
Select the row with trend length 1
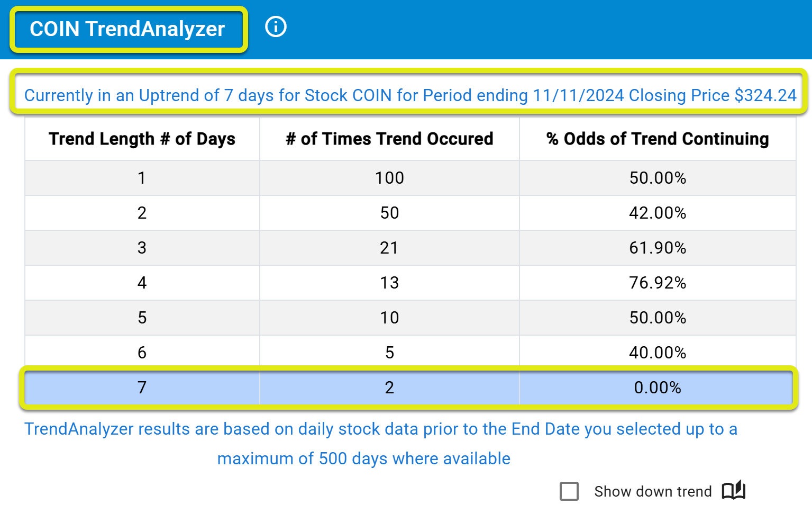pyautogui.click(x=410, y=178)
